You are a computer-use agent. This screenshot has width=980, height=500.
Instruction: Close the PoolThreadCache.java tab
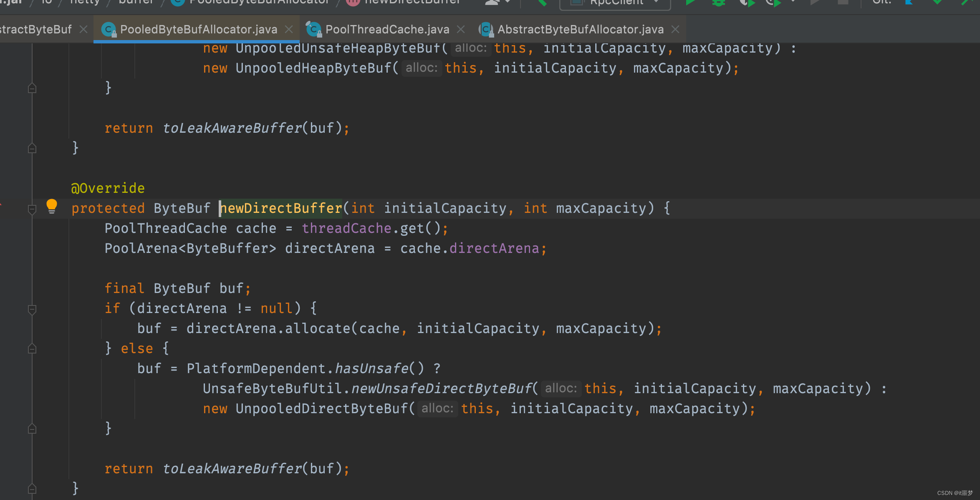(x=461, y=29)
